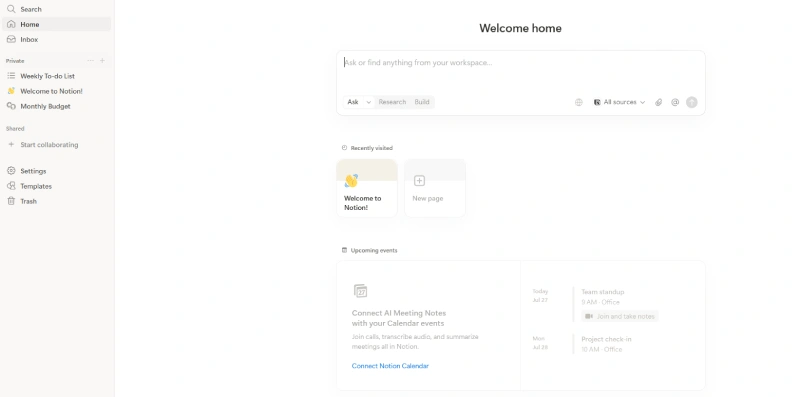Mention with the @ icon
800x397 pixels.
click(675, 102)
